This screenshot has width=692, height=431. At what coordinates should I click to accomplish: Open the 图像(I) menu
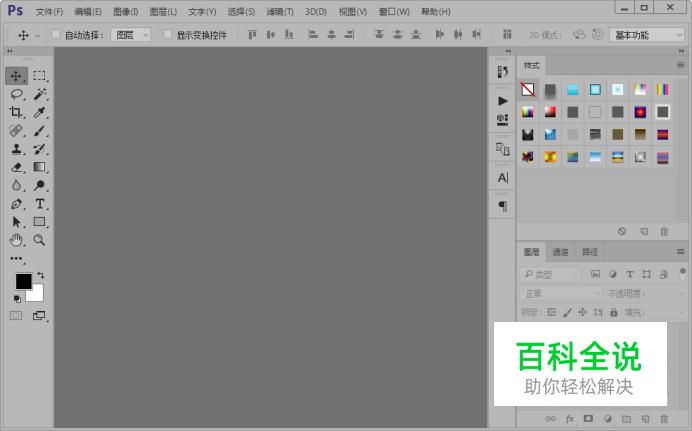[126, 12]
